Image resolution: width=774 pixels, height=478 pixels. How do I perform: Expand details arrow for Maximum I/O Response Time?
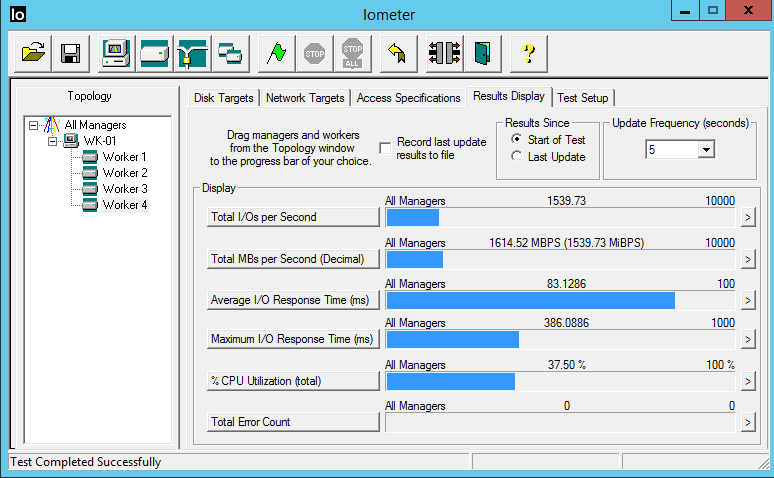[x=748, y=339]
